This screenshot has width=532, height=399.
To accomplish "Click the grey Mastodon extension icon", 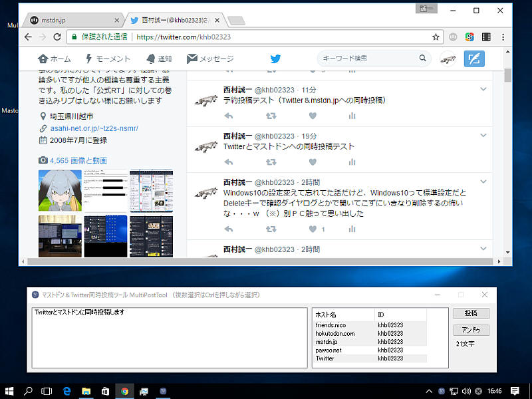I will click(x=453, y=37).
